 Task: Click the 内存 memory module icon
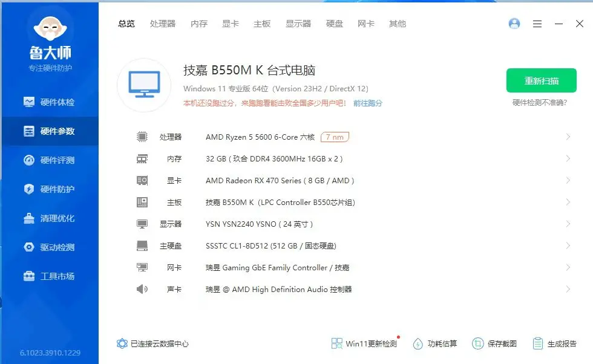[x=142, y=159]
